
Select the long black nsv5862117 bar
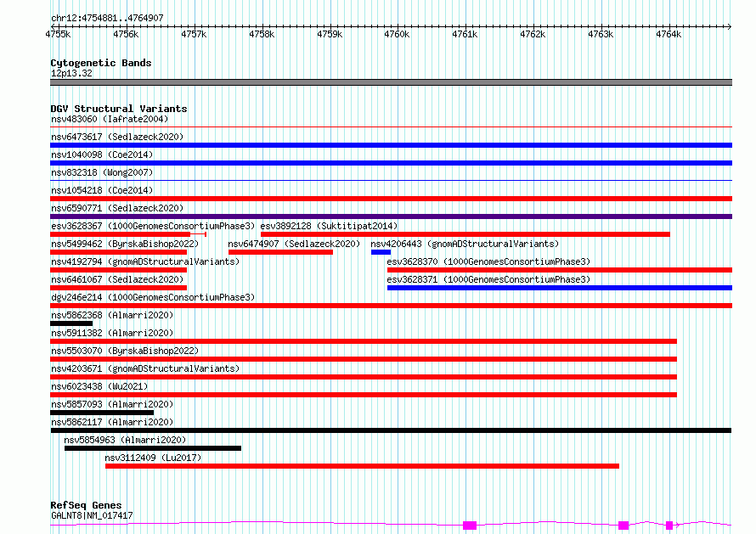click(391, 430)
